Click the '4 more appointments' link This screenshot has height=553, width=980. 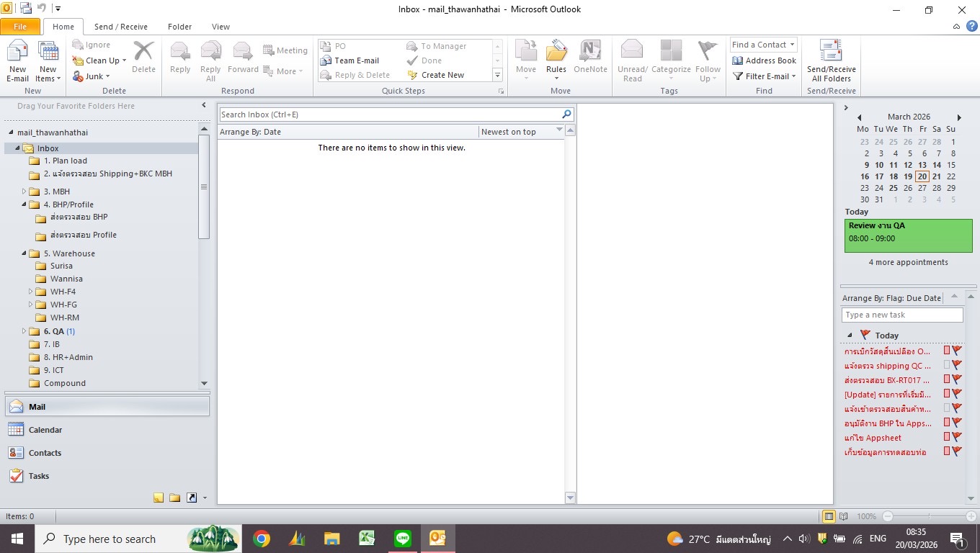coord(908,262)
